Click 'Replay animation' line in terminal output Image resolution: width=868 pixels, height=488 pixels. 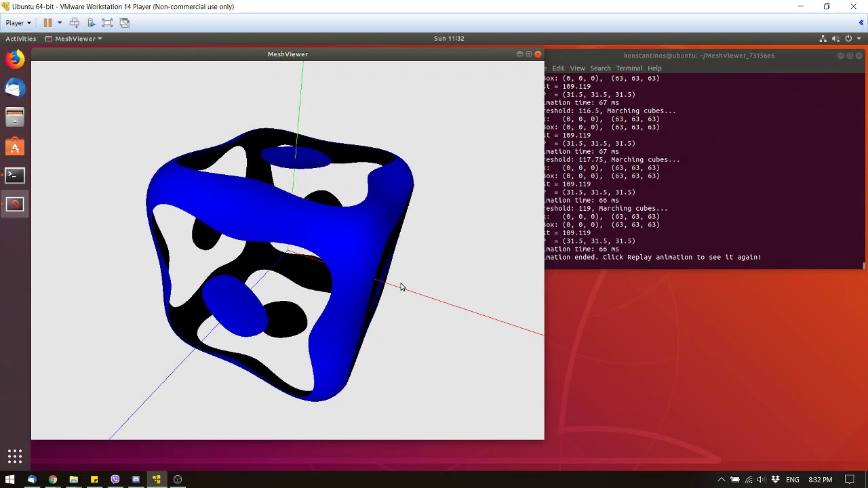click(653, 258)
